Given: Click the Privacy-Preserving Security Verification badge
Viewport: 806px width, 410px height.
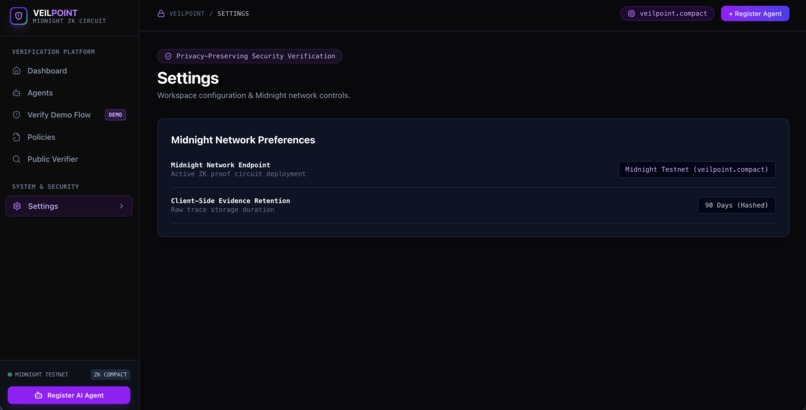Looking at the screenshot, I should point(250,57).
